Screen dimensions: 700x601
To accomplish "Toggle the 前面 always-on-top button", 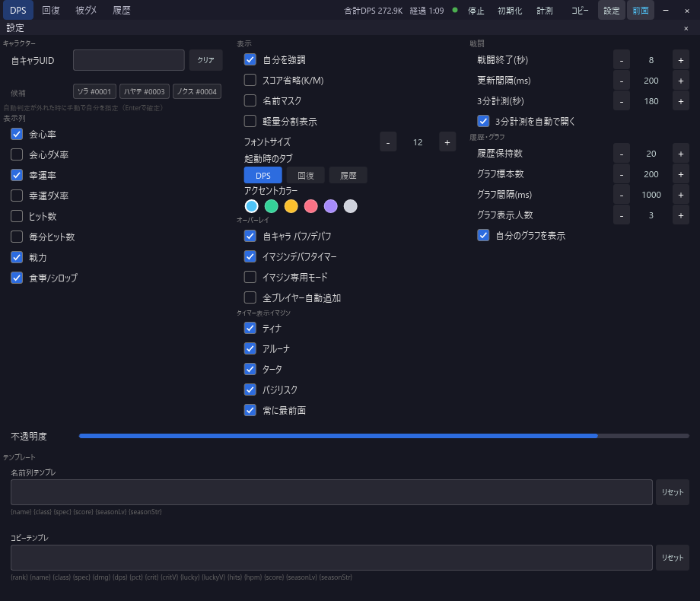I will coord(641,11).
